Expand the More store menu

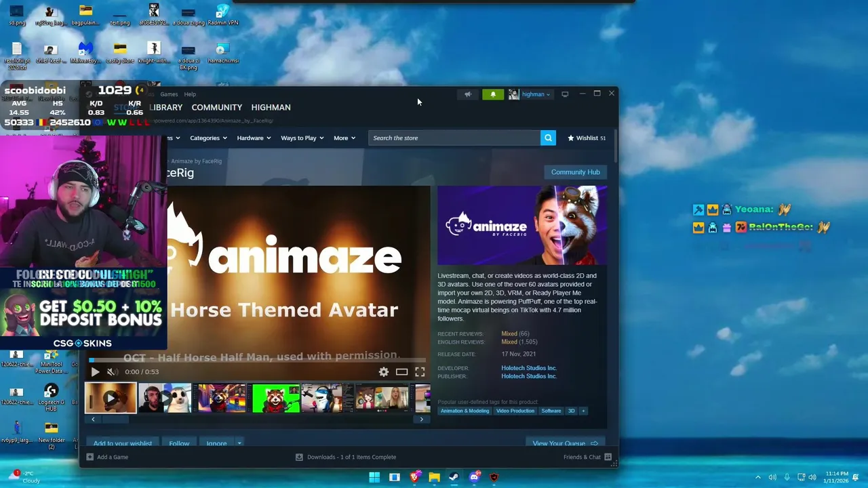click(x=344, y=138)
